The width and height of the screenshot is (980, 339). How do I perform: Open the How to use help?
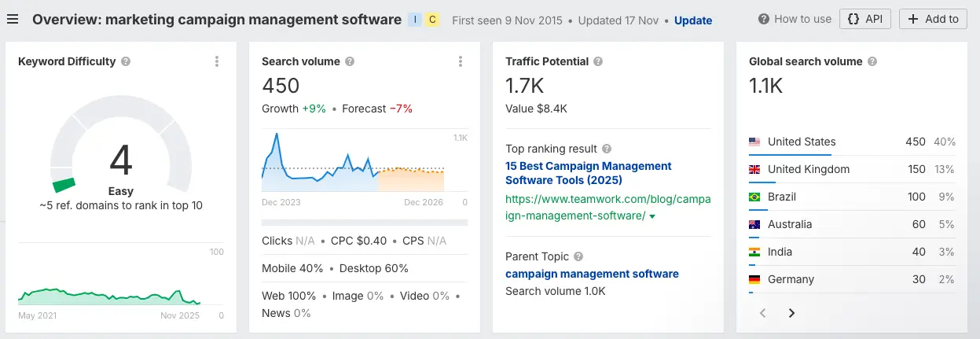795,19
